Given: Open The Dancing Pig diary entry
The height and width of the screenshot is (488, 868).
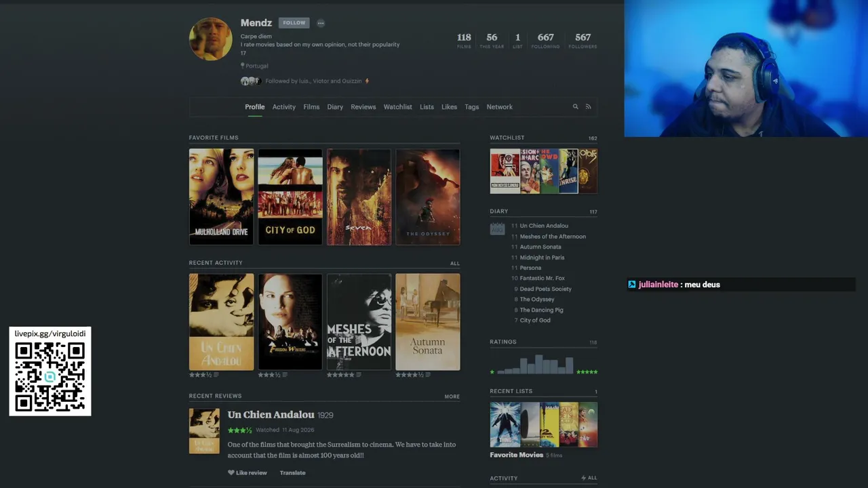Looking at the screenshot, I should click(541, 310).
